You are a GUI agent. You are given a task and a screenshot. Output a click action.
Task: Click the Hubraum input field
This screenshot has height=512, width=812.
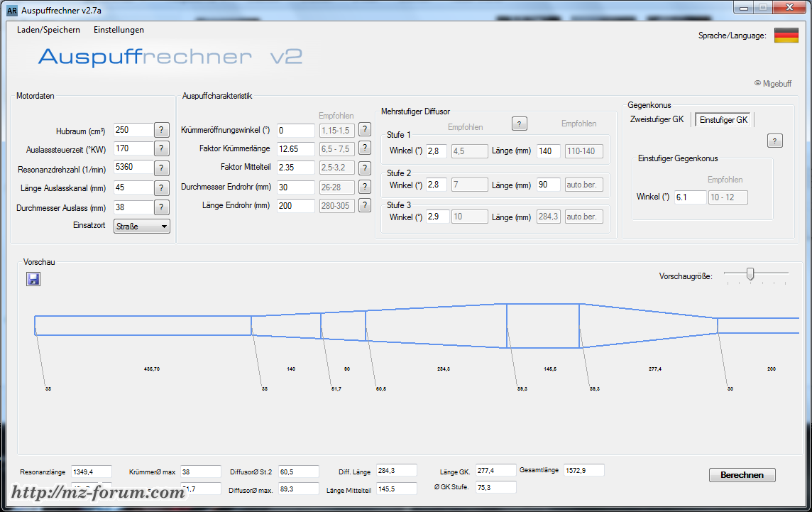pyautogui.click(x=133, y=130)
